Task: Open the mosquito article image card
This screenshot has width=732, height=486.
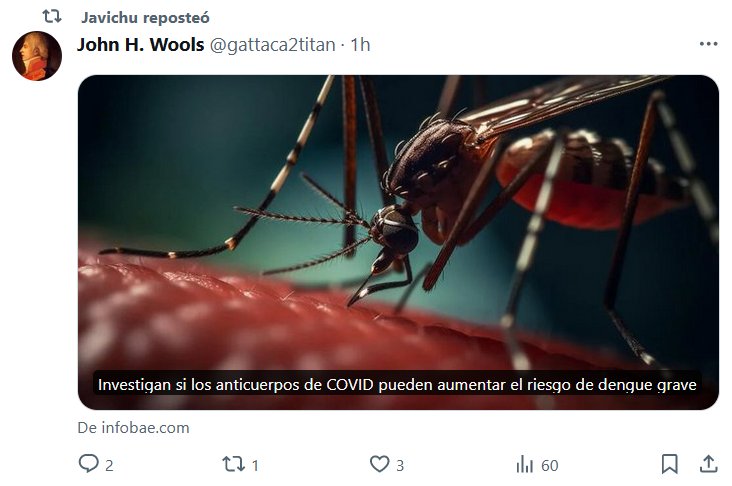Action: coord(398,242)
